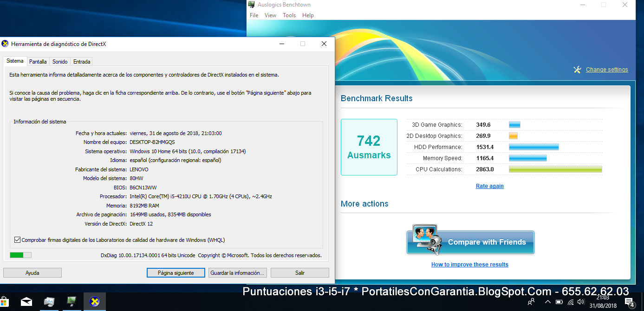
Task: Switch to the Sistema tab
Action: pos(15,61)
